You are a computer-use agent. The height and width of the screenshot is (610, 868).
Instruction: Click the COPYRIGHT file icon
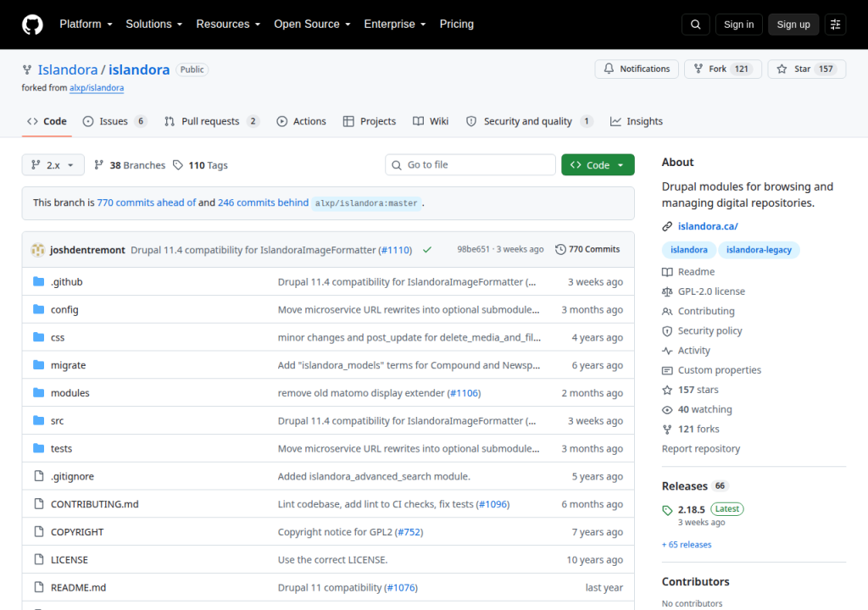[38, 531]
